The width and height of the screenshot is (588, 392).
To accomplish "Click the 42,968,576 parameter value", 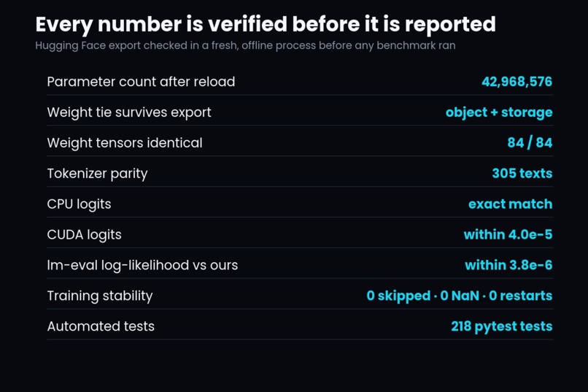I will pos(517,82).
